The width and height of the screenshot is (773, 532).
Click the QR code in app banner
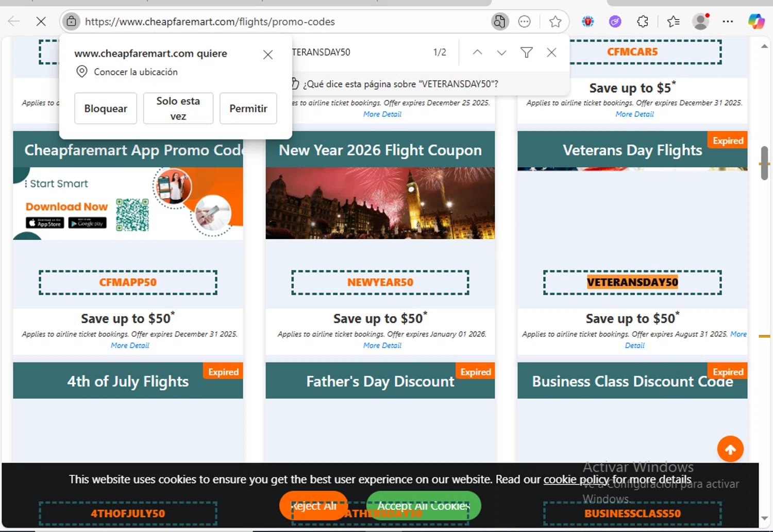[132, 215]
